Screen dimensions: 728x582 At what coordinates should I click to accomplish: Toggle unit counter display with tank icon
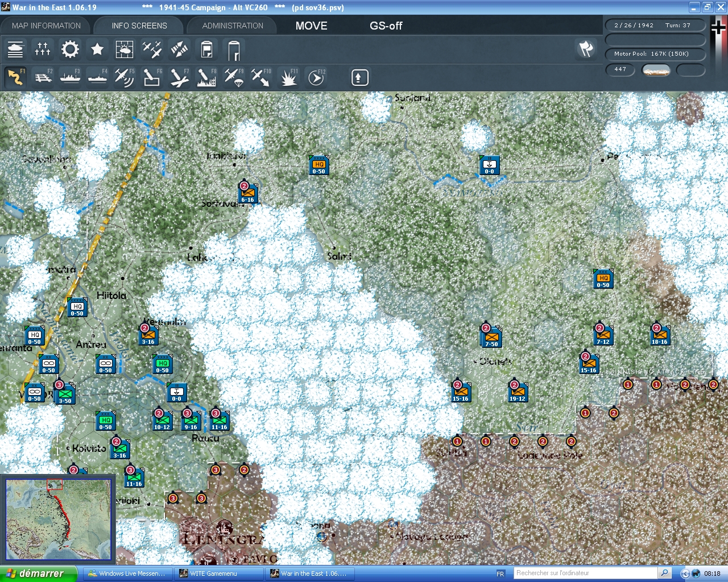pos(15,49)
